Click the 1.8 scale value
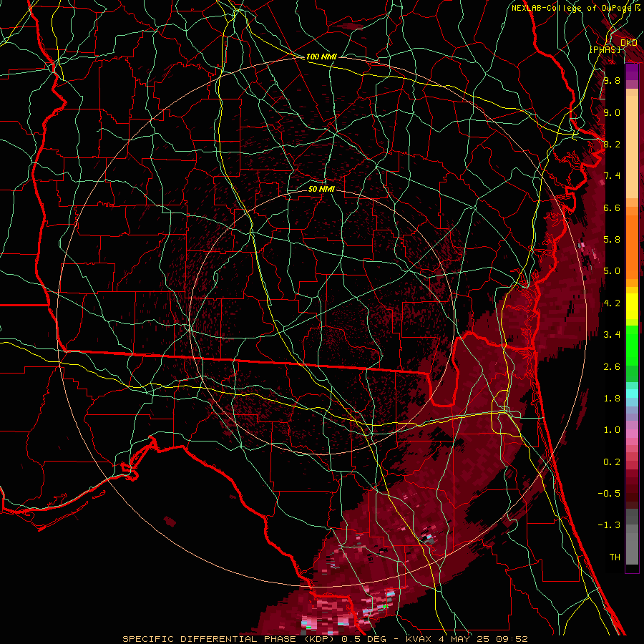This screenshot has width=644, height=644. pyautogui.click(x=612, y=399)
